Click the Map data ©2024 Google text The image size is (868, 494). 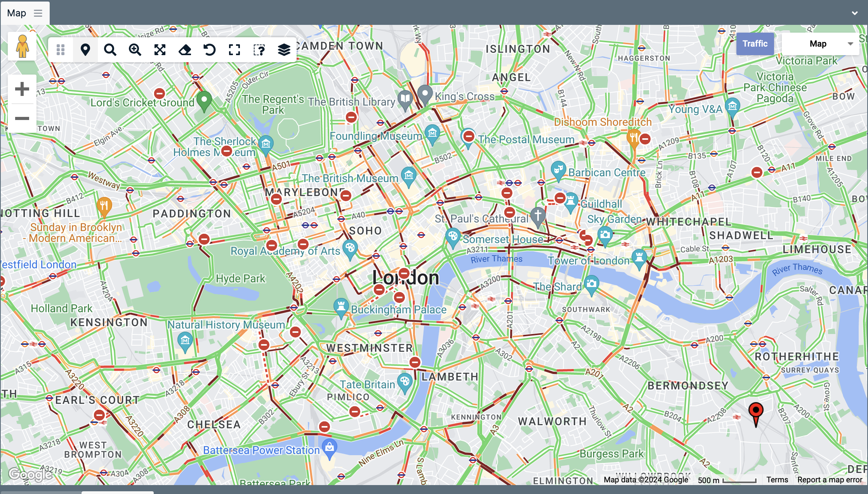(x=646, y=480)
